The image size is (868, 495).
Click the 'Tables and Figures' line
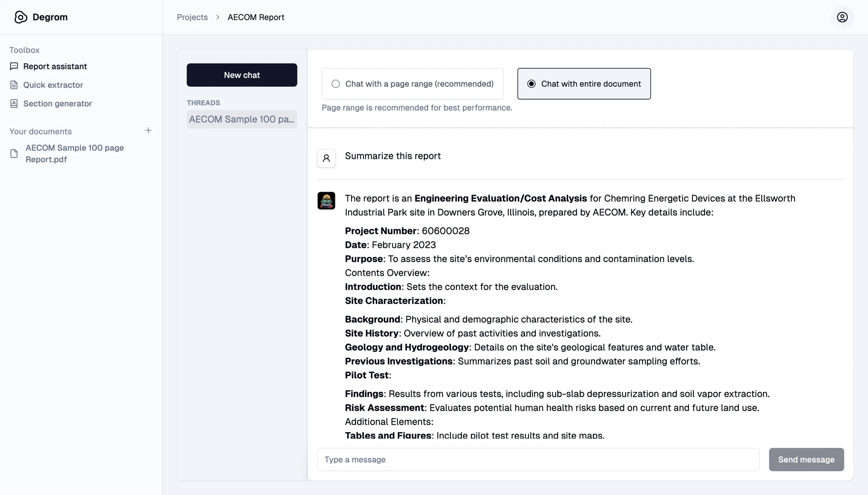tap(475, 435)
